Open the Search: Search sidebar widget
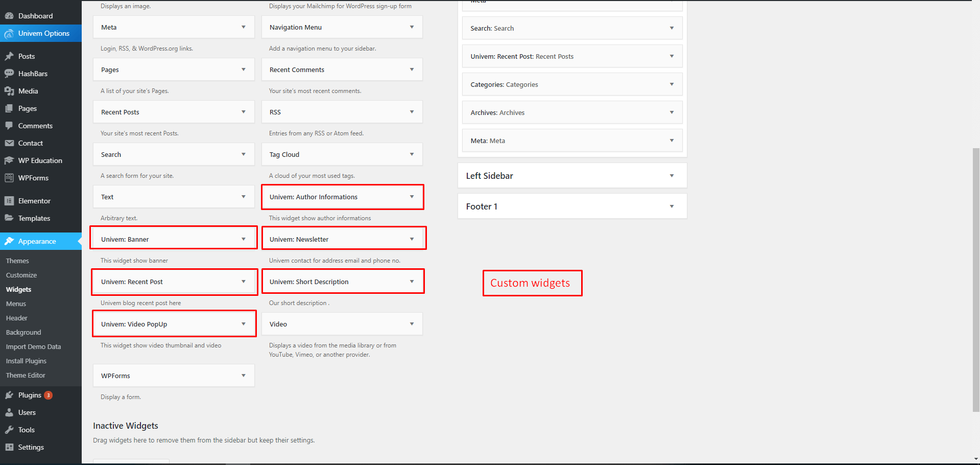The width and height of the screenshot is (980, 465). point(572,28)
